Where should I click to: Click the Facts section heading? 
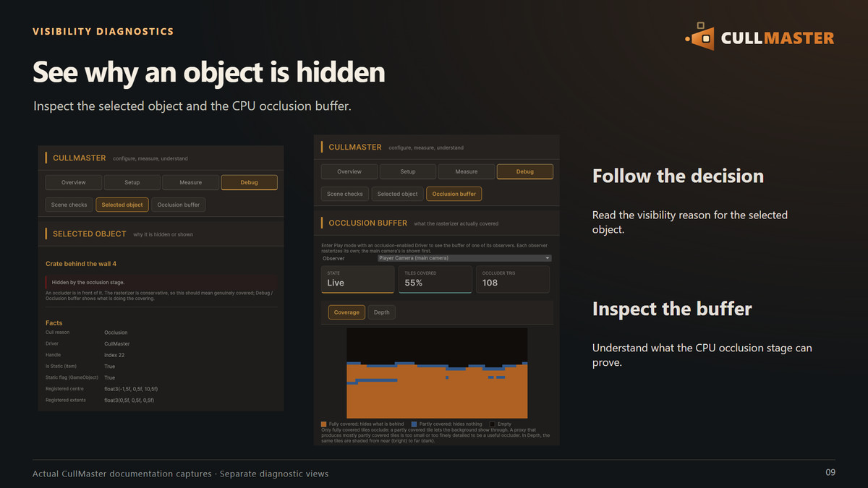(x=54, y=323)
